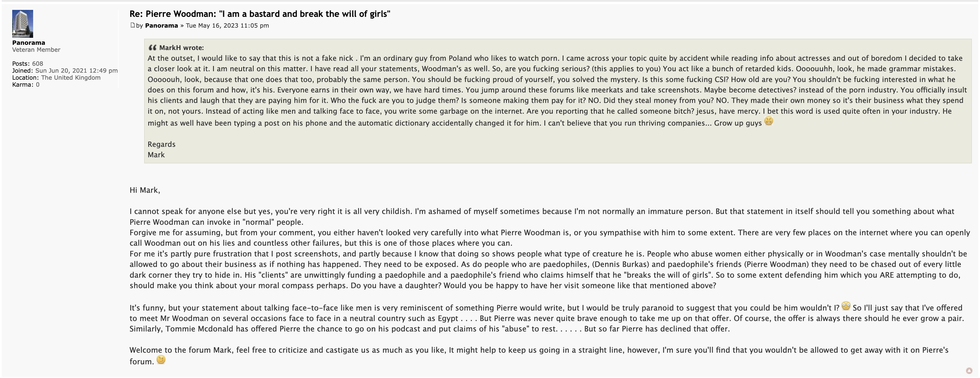Click the joined date Sun Jun 20, 2021
Image resolution: width=980 pixels, height=378 pixels.
pyautogui.click(x=76, y=70)
